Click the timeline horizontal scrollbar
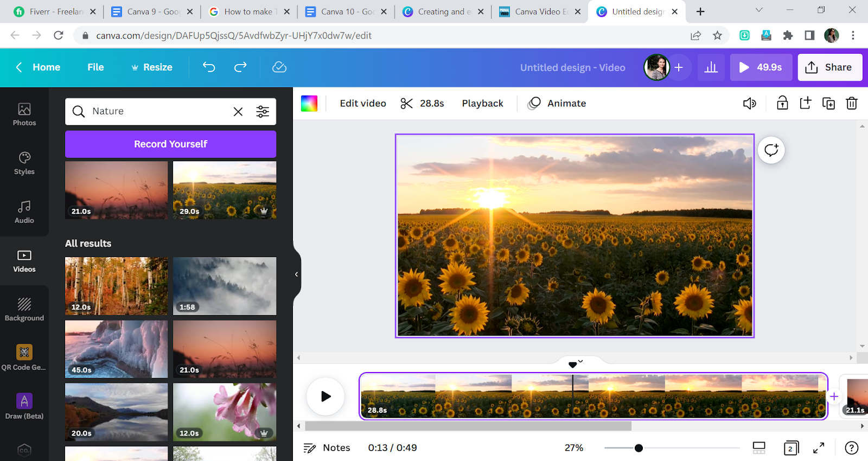The width and height of the screenshot is (868, 461). pyautogui.click(x=468, y=426)
